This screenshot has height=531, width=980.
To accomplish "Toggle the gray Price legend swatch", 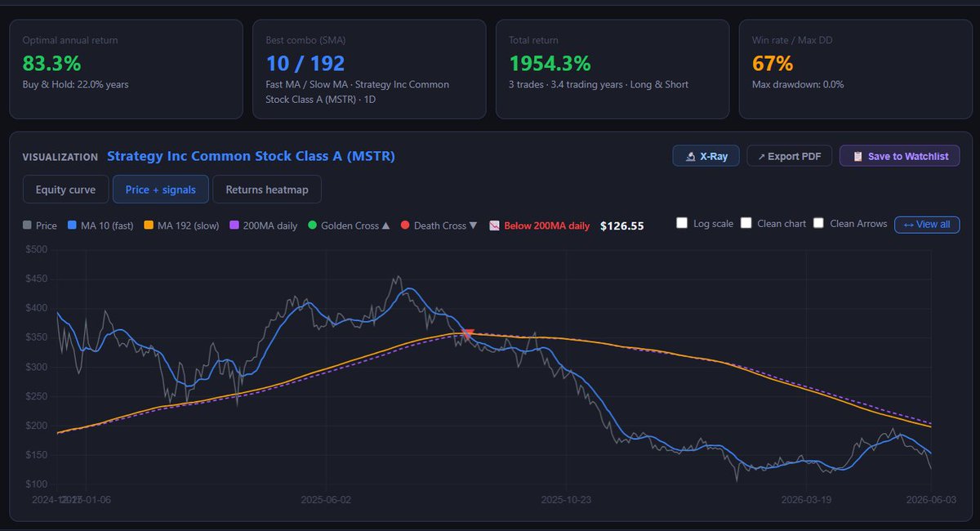I will [x=28, y=225].
